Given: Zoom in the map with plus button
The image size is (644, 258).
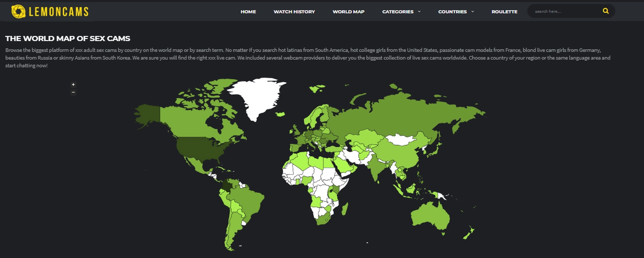Looking at the screenshot, I should (x=73, y=85).
